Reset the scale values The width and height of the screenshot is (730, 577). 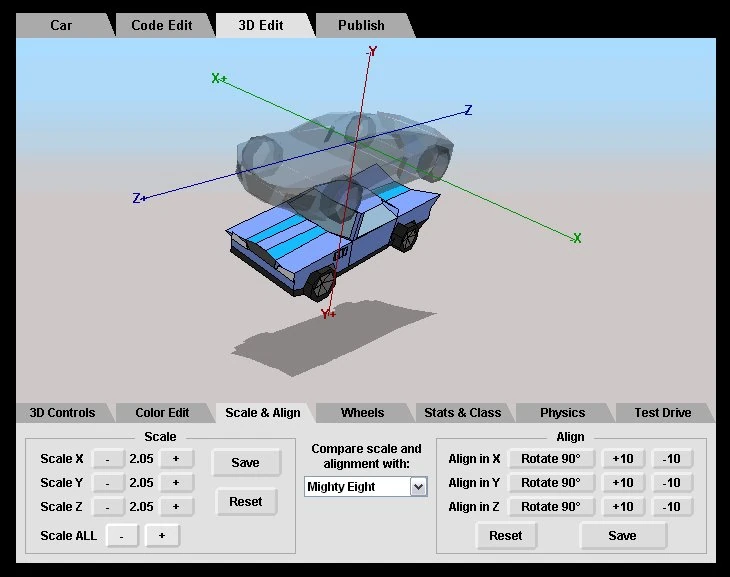click(245, 502)
